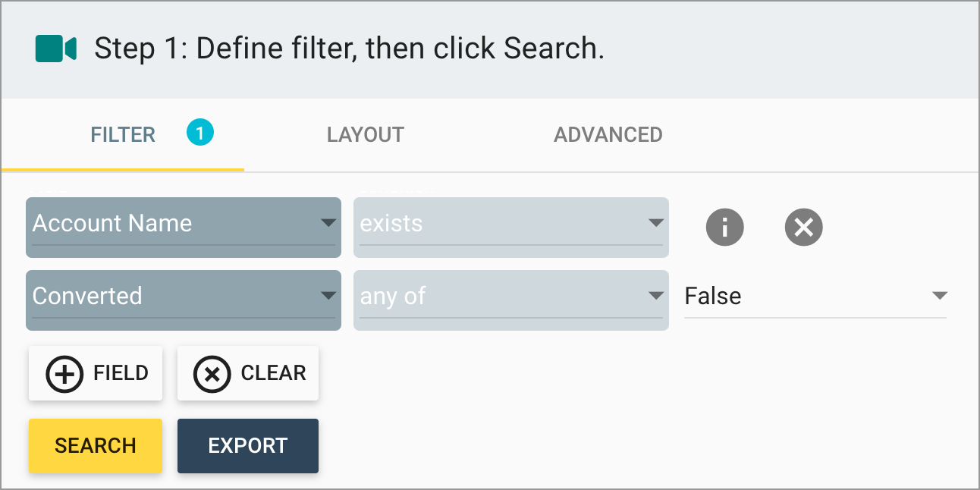980x490 pixels.
Task: Click the dropdown arrow on the exists condition
Action: [656, 224]
